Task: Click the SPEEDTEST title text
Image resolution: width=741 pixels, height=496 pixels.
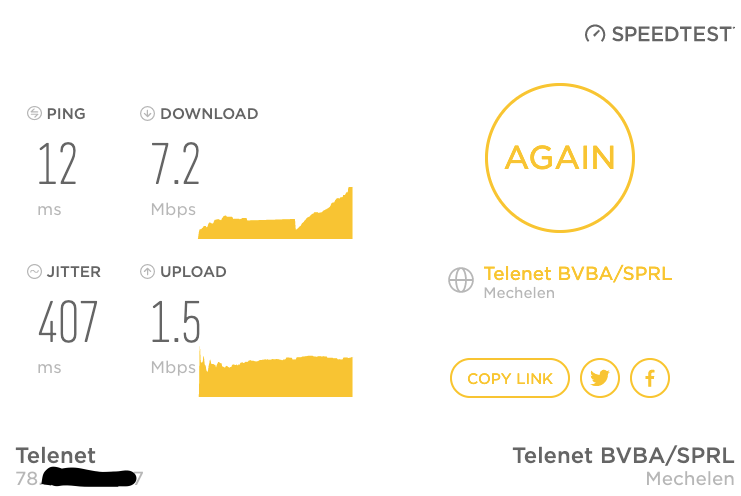Action: [x=673, y=34]
